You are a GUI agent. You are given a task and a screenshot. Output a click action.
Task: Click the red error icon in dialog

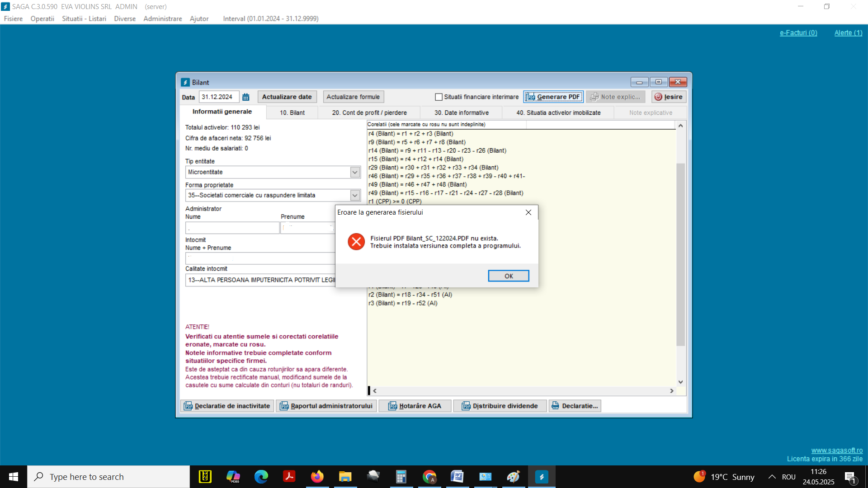(x=356, y=242)
